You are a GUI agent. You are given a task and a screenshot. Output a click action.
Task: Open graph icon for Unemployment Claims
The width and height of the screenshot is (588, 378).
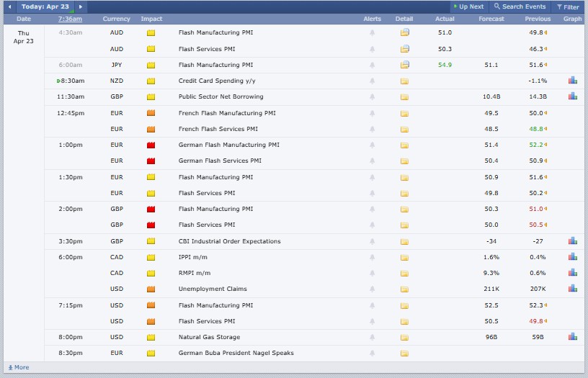coord(572,289)
